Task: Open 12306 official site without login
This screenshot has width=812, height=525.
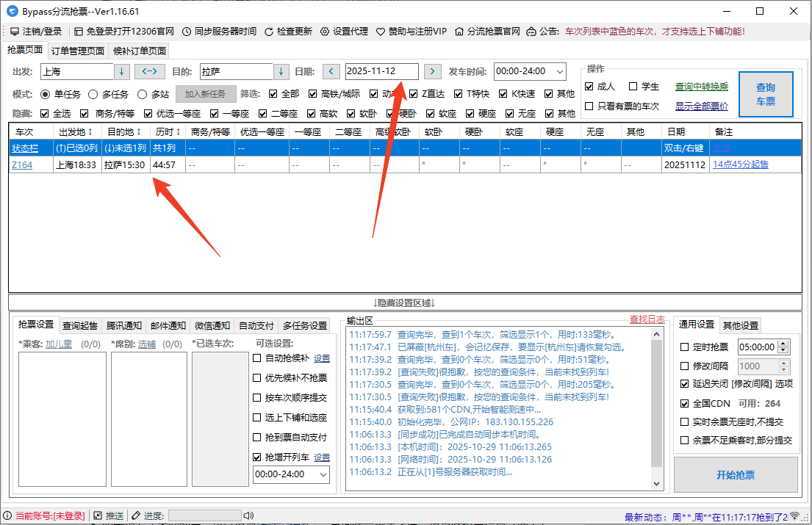Action: pyautogui.click(x=79, y=32)
